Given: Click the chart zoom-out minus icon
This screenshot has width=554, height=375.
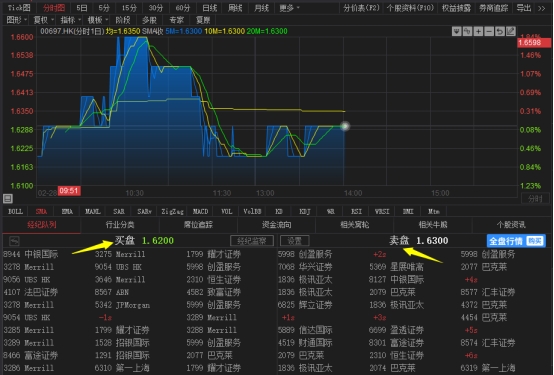Looking at the screenshot, I should [x=489, y=31].
